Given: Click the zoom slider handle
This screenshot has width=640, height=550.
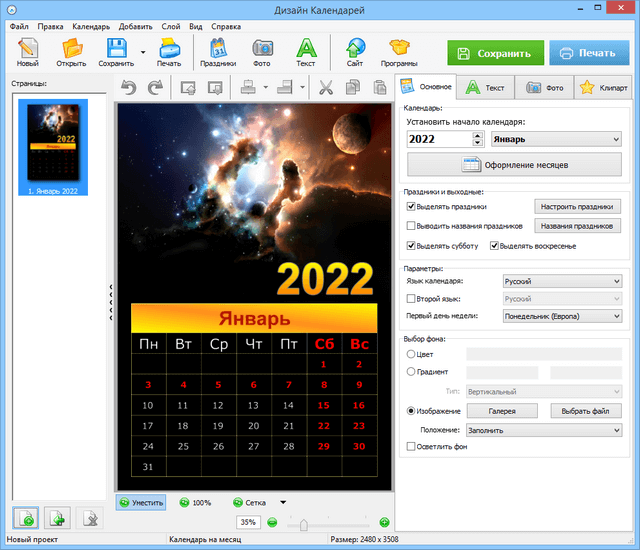Looking at the screenshot, I should (305, 523).
